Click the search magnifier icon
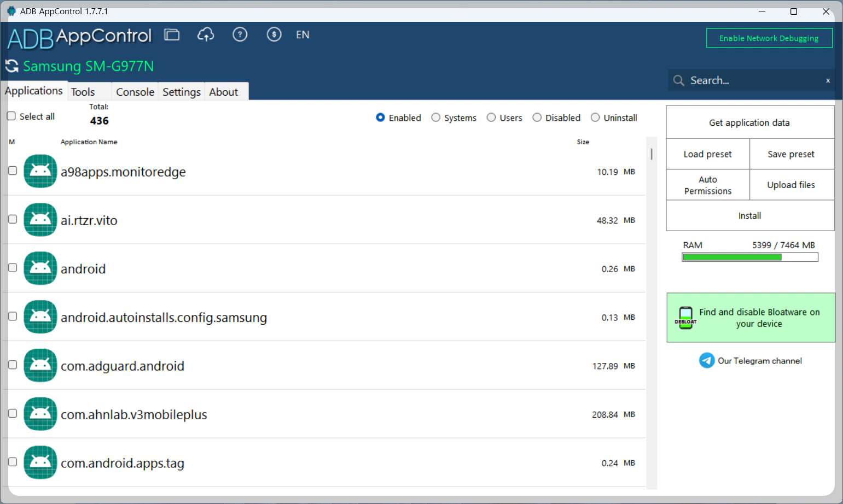The height and width of the screenshot is (504, 843). coord(679,81)
